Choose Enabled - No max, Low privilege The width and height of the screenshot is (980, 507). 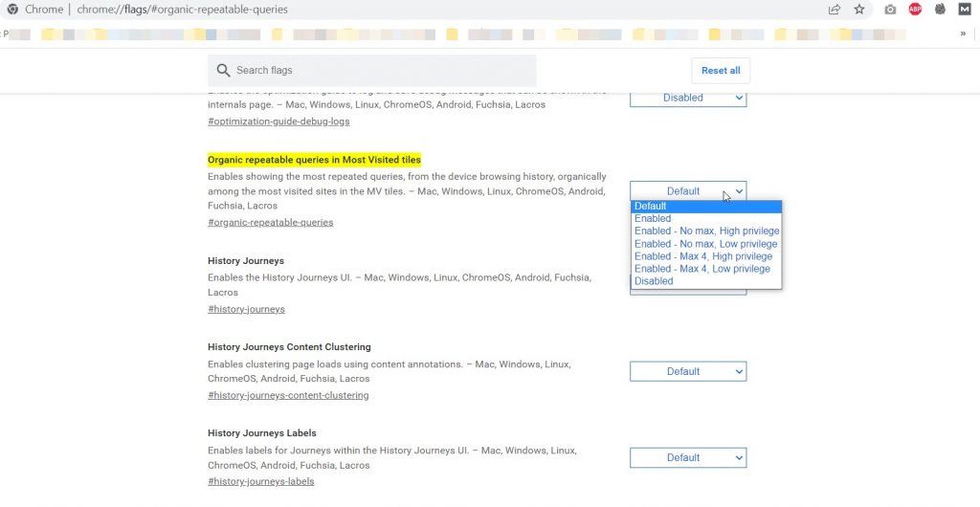pos(706,244)
